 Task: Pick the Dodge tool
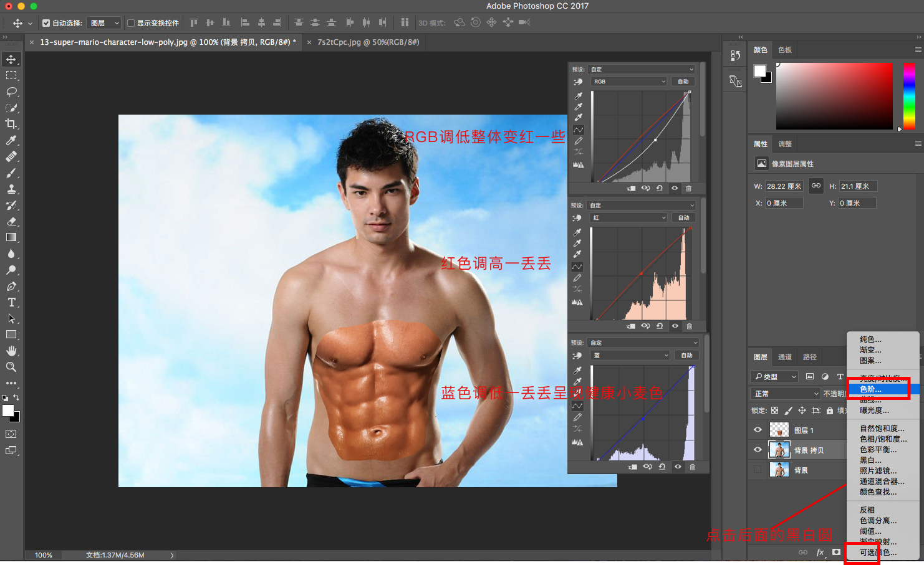[x=11, y=270]
